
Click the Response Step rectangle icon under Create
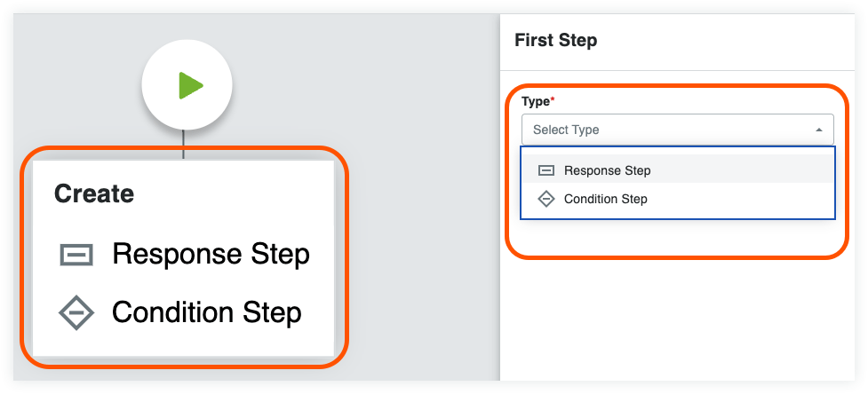(76, 256)
